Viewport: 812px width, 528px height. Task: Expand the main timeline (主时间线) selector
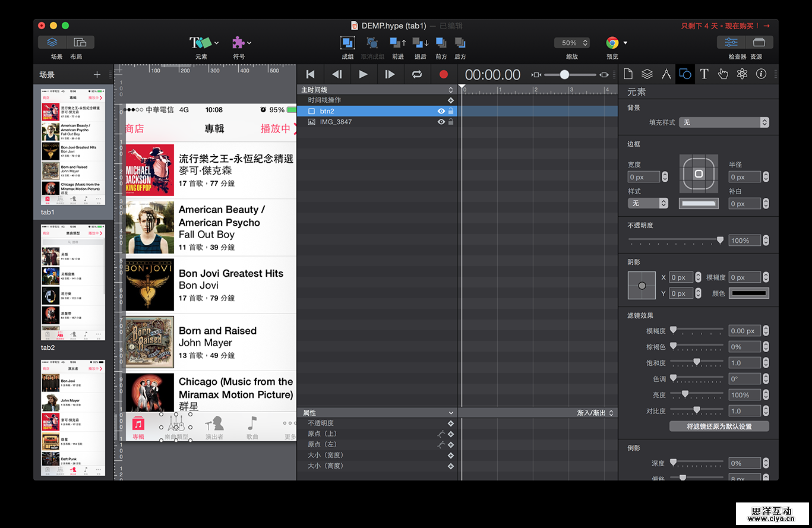451,90
